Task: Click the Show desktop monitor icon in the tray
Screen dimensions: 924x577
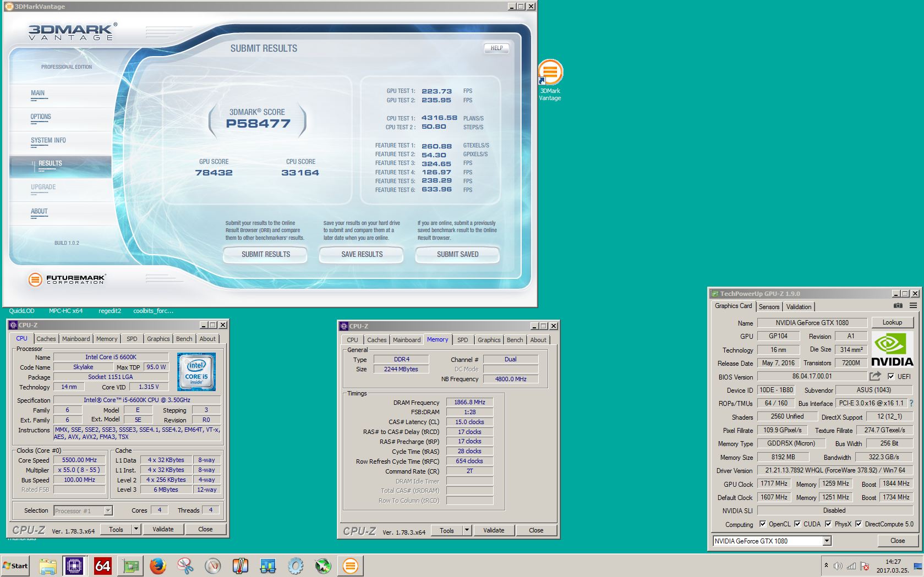Action: pyautogui.click(x=917, y=567)
